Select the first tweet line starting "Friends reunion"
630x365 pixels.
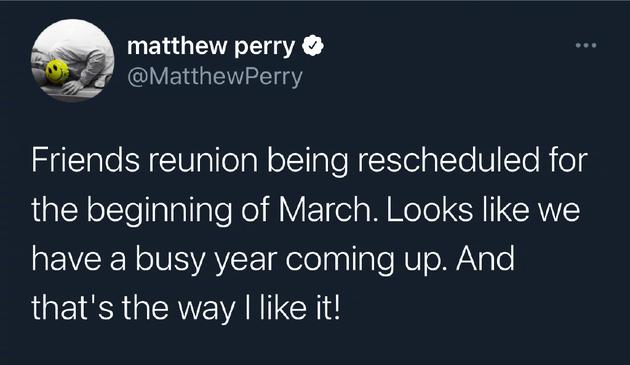pos(309,161)
